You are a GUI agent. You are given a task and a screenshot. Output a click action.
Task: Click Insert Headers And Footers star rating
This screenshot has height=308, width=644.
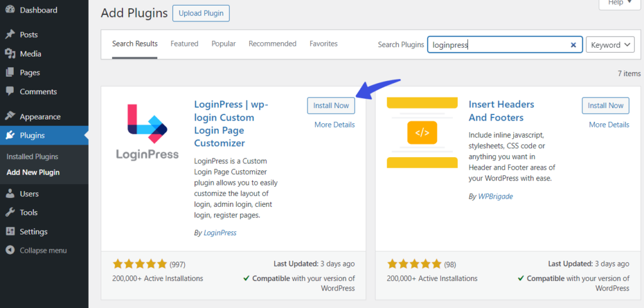point(414,263)
